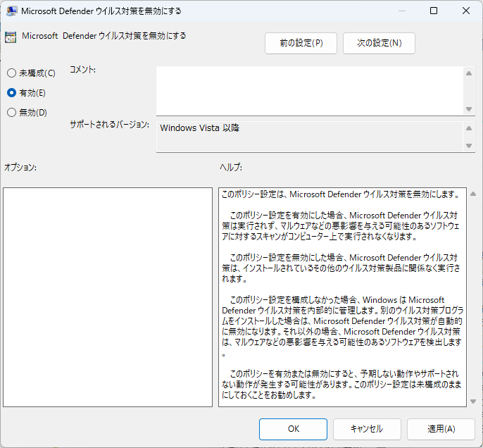The width and height of the screenshot is (483, 448).
Task: Click the heading Microsoft Defender ウイルス対策を無効にする
Action: pyautogui.click(x=104, y=36)
